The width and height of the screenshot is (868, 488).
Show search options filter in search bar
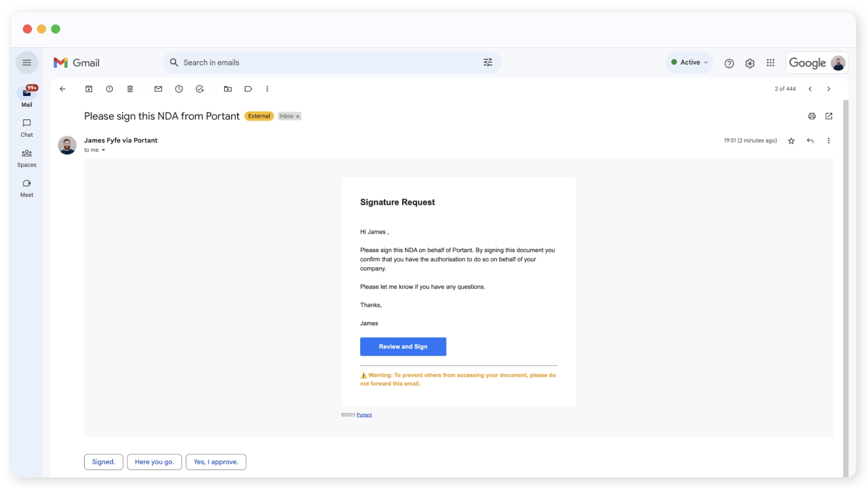(488, 62)
